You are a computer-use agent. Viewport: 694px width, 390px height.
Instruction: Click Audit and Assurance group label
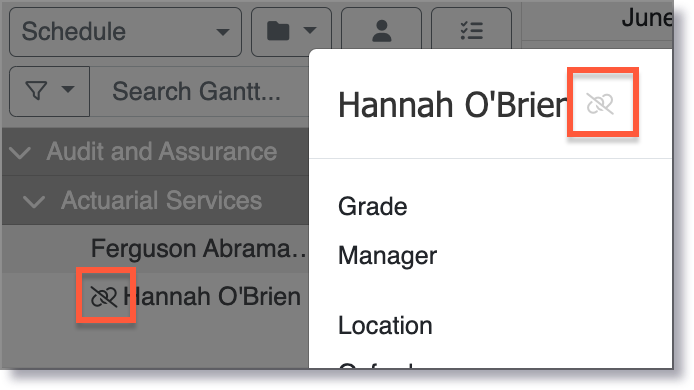point(162,151)
